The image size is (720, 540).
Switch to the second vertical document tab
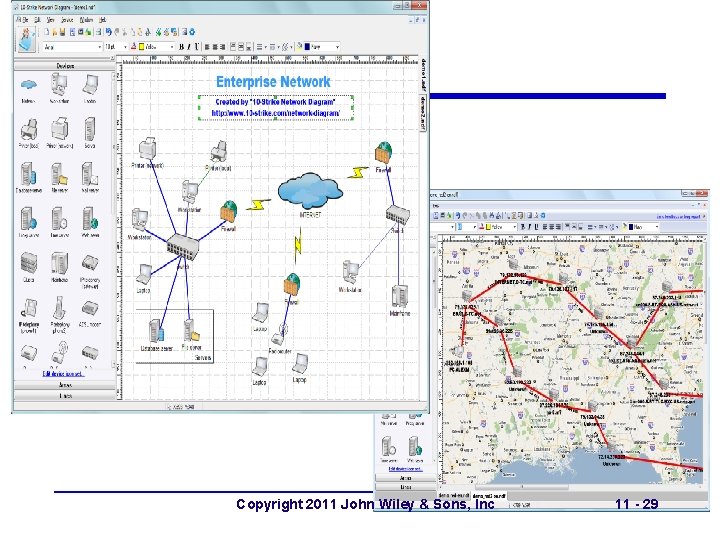point(423,112)
